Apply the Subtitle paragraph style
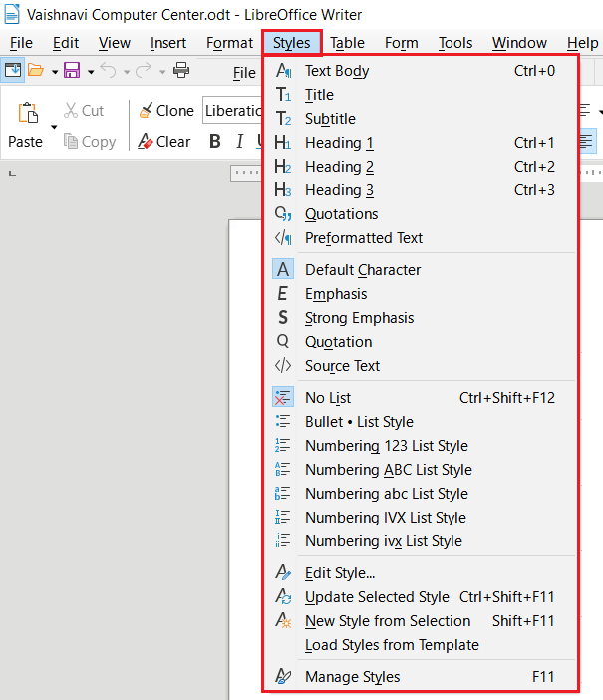The image size is (603, 700). (421, 119)
